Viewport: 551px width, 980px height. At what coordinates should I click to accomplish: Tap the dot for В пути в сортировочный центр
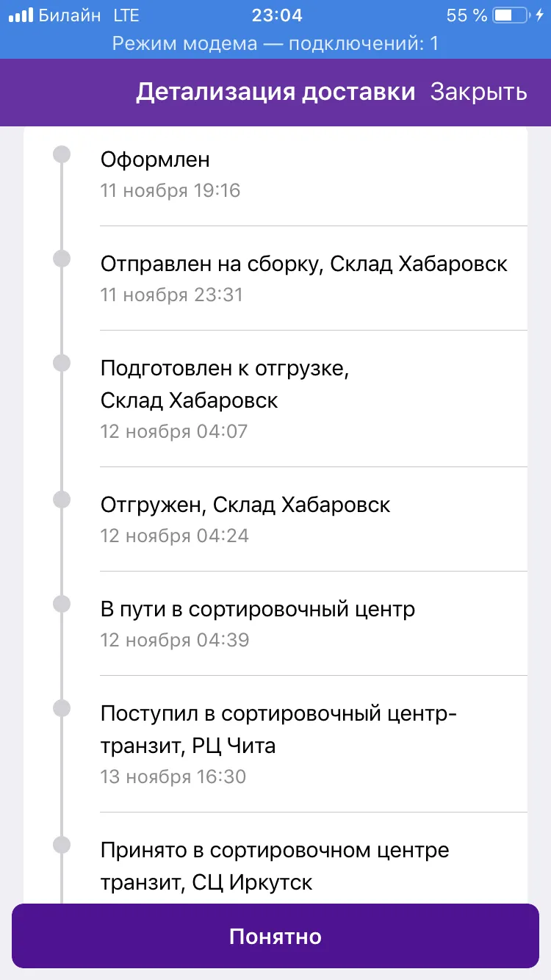[x=62, y=604]
